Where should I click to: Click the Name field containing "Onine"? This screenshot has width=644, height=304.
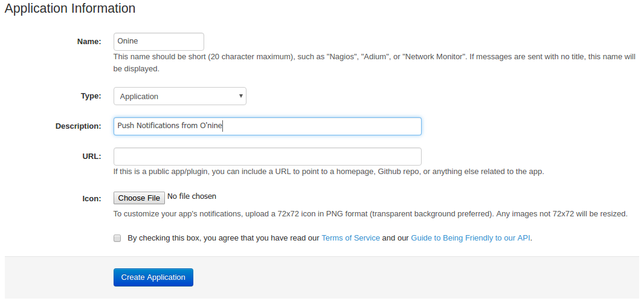pyautogui.click(x=158, y=42)
